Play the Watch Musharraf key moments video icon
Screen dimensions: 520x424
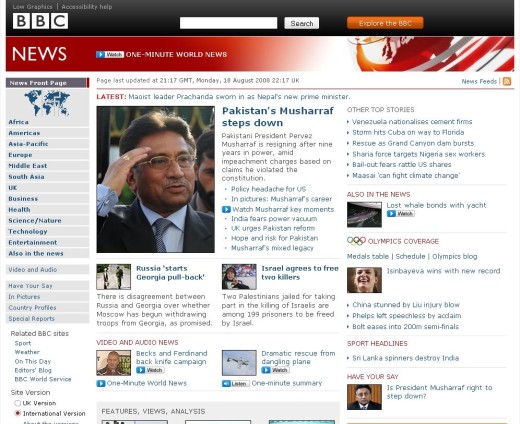coord(226,209)
